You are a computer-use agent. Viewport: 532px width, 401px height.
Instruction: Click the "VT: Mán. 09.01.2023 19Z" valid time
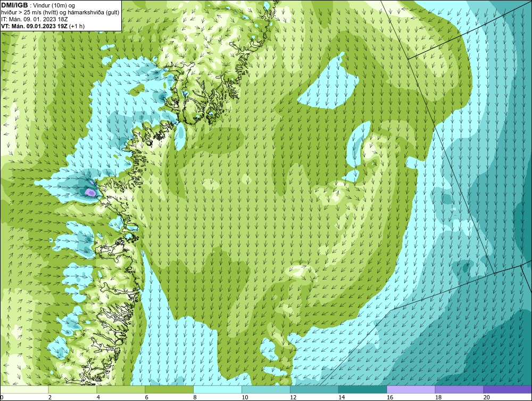(x=34, y=26)
